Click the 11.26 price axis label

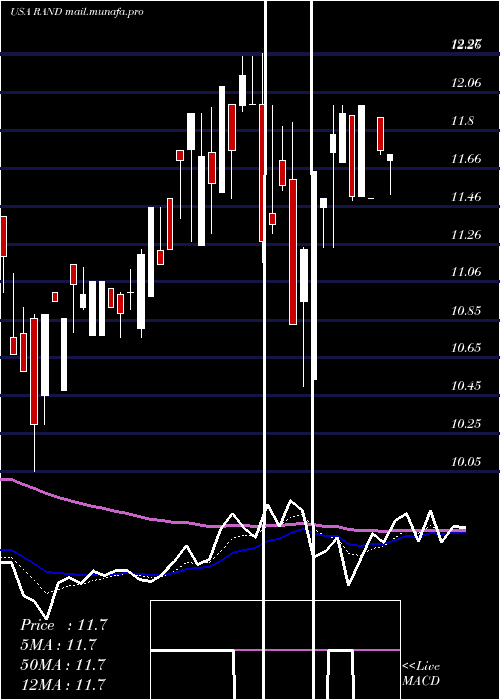pos(466,234)
